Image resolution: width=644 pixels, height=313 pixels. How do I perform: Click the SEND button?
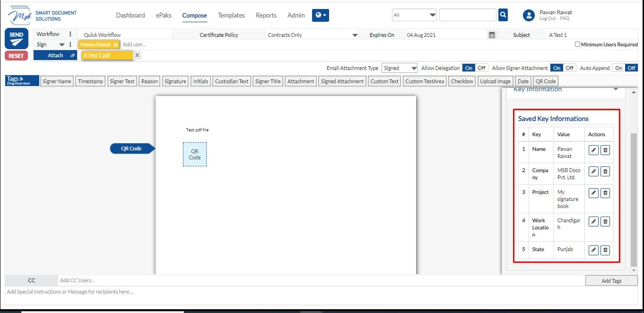(16, 39)
